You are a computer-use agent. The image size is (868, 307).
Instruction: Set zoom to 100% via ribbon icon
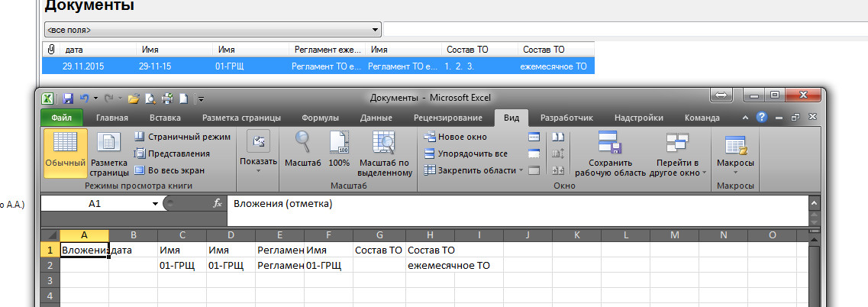coord(339,143)
